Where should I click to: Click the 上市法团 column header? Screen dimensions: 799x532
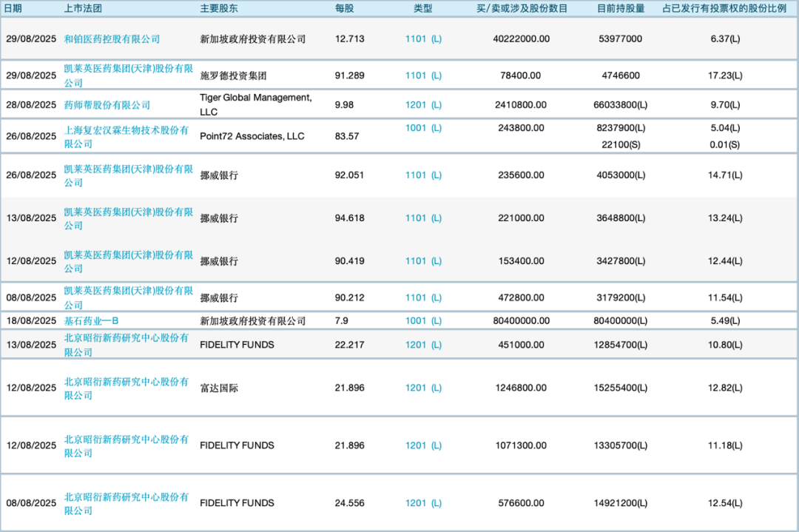(82, 9)
